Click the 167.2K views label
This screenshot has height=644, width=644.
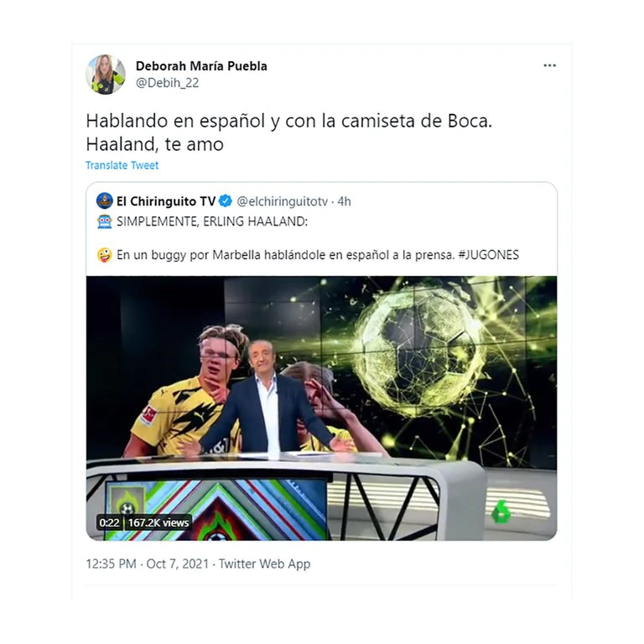click(x=158, y=522)
